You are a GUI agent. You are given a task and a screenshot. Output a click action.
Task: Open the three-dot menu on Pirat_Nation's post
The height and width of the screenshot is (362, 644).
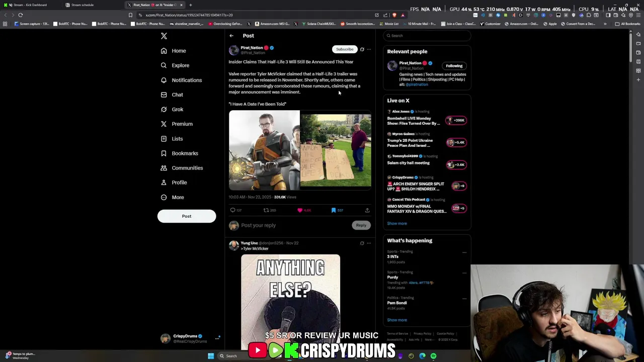tap(369, 49)
